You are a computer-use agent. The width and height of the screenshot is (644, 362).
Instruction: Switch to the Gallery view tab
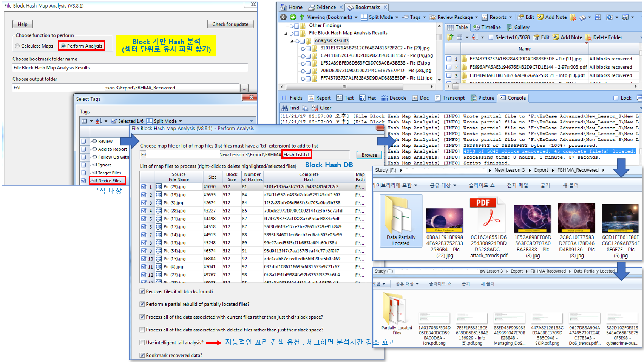pyautogui.click(x=518, y=27)
